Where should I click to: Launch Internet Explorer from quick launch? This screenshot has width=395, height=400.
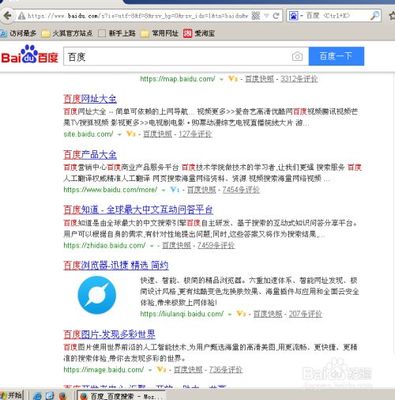[x=38, y=396]
